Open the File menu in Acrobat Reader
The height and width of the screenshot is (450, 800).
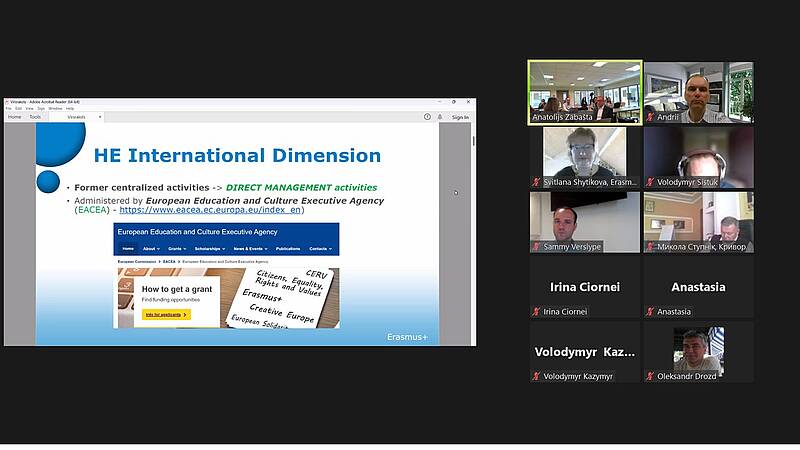pyautogui.click(x=9, y=108)
